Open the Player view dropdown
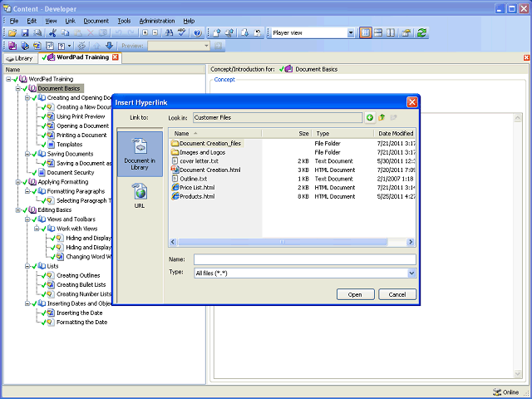This screenshot has height=399, width=532. (352, 32)
